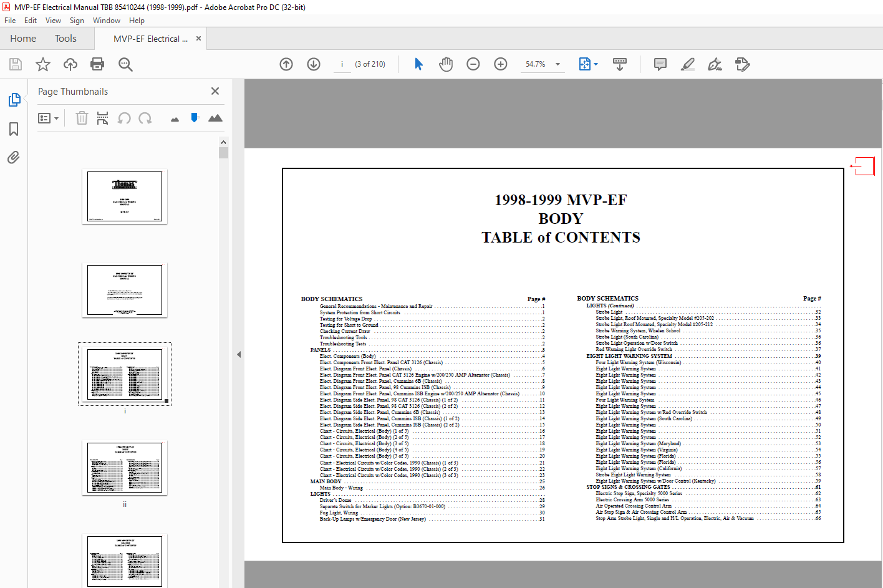The width and height of the screenshot is (883, 588).
Task: Upload the file via the cloud icon
Action: click(70, 64)
